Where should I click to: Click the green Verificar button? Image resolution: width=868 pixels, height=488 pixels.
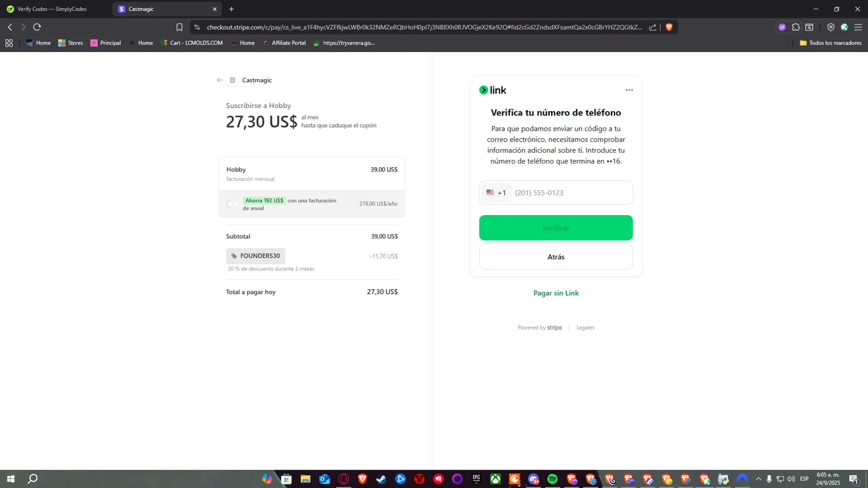click(x=556, y=228)
